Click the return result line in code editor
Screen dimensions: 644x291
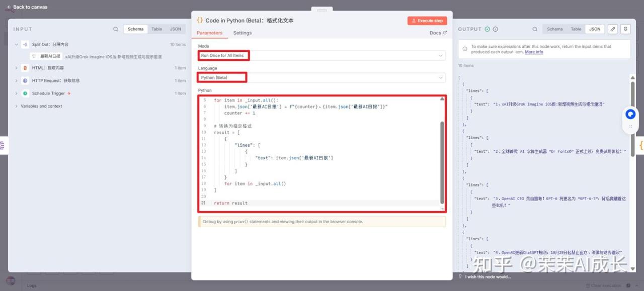coord(230,203)
